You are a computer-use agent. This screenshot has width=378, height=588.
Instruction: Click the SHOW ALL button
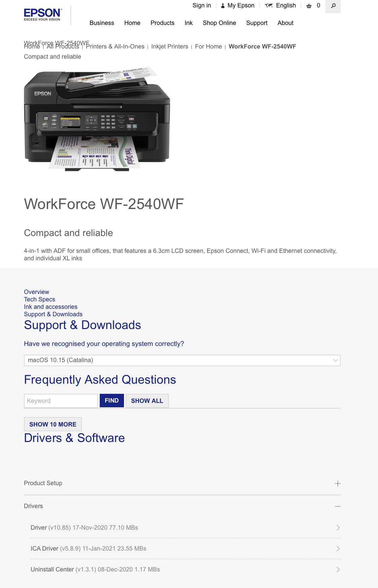click(x=147, y=401)
